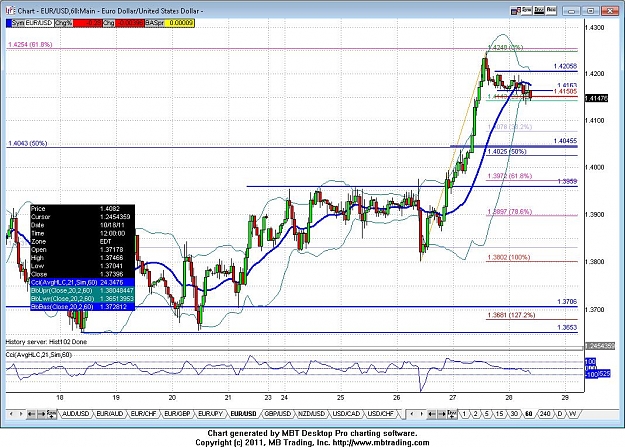Select the 2-minute timeframe tab
This screenshot has width=625, height=447.
coord(475,414)
